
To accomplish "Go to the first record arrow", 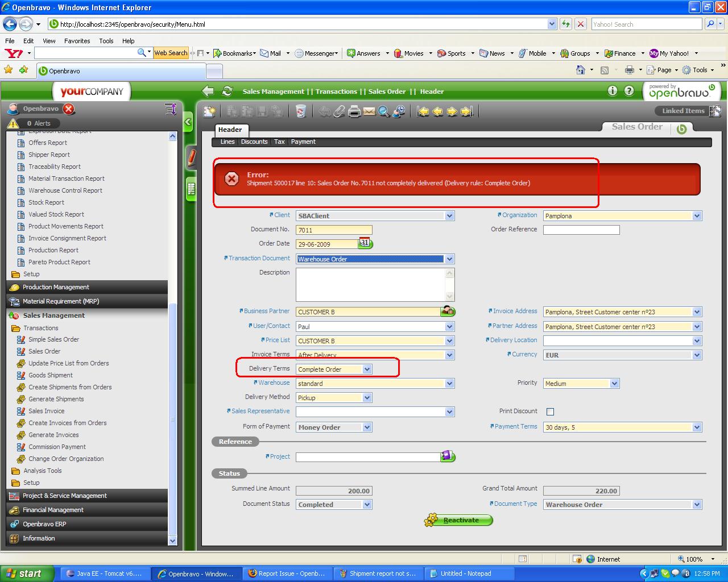I will click(423, 111).
